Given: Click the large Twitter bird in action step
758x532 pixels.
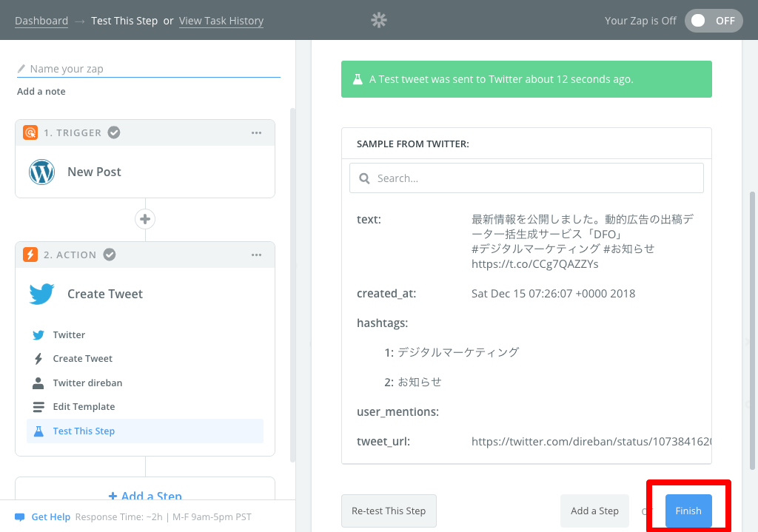Looking at the screenshot, I should tap(41, 294).
